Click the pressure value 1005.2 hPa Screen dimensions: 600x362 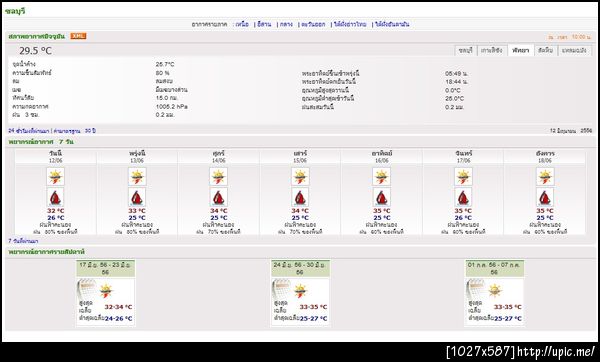click(171, 106)
